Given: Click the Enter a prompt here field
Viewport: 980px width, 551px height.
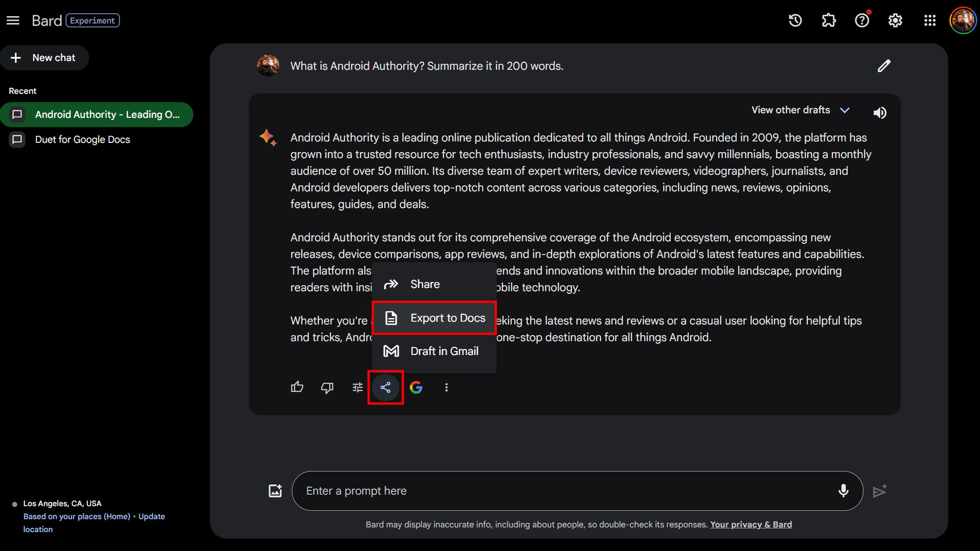Looking at the screenshot, I should (x=561, y=491).
